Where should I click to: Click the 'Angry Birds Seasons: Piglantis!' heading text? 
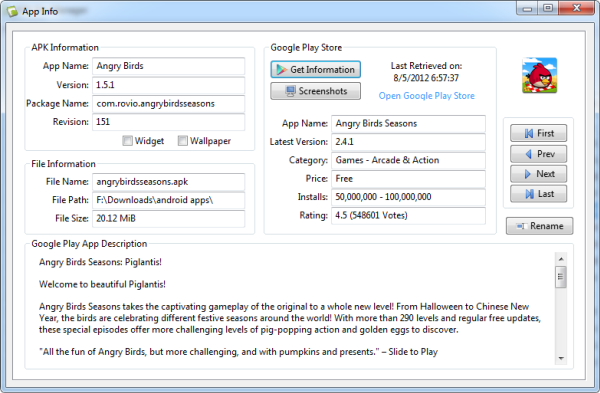[100, 262]
